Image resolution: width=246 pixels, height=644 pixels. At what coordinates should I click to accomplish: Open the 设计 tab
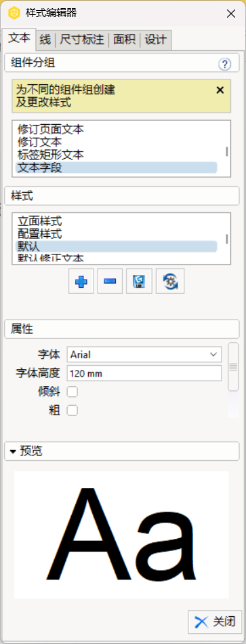156,40
